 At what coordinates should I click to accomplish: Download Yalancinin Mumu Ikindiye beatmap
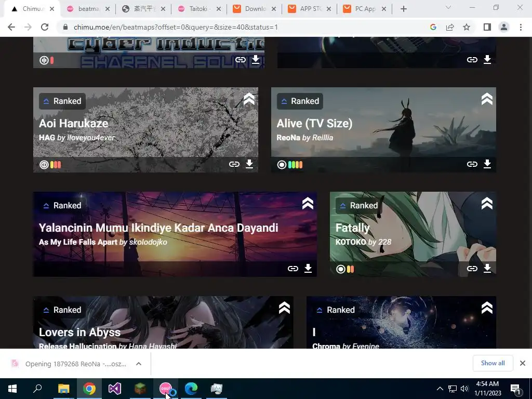click(308, 269)
